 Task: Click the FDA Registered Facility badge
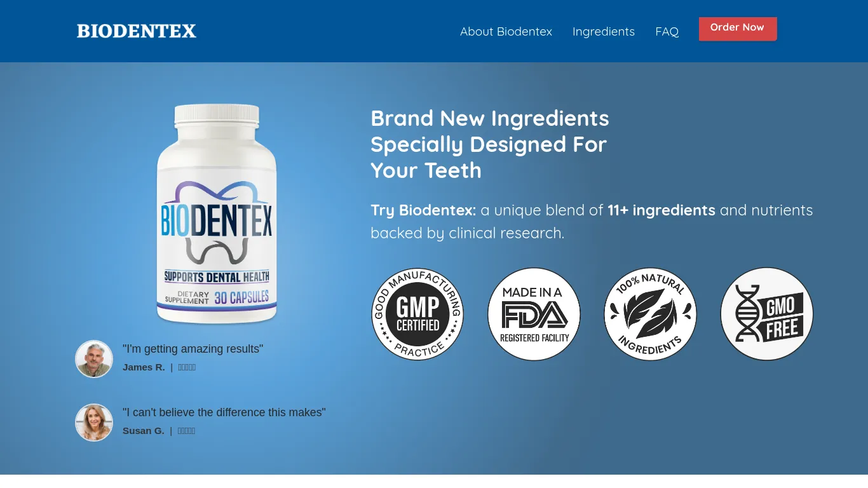point(534,314)
